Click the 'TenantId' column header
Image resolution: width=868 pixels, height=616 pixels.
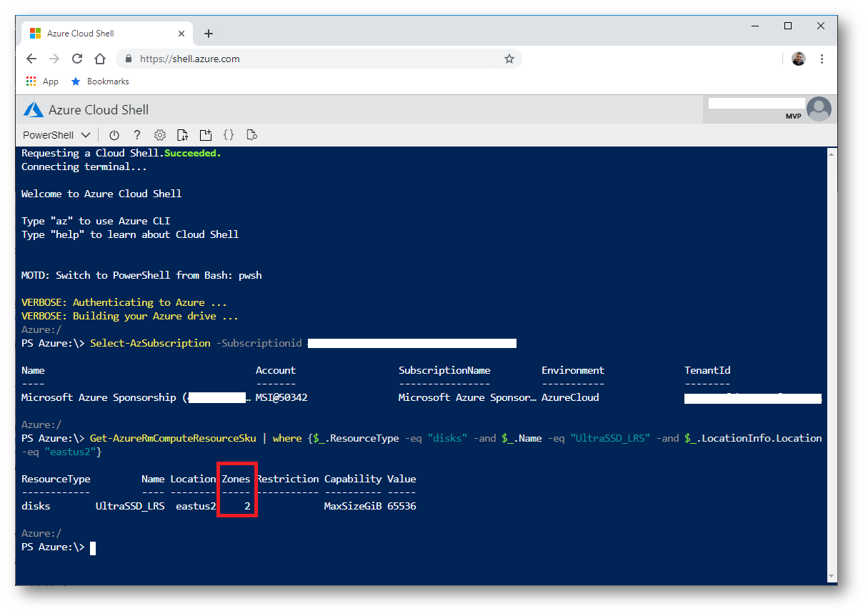[707, 370]
